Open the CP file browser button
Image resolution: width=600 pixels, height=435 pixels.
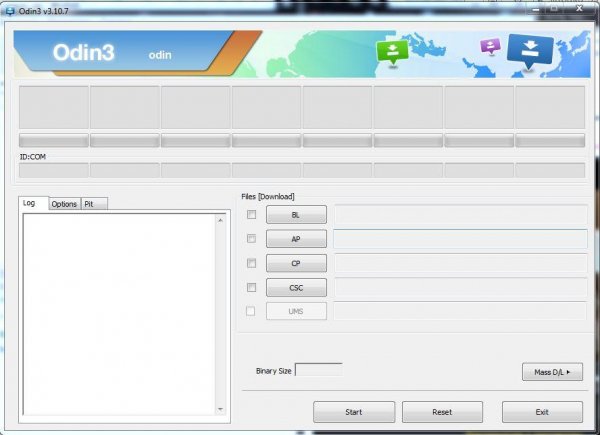[x=296, y=263]
